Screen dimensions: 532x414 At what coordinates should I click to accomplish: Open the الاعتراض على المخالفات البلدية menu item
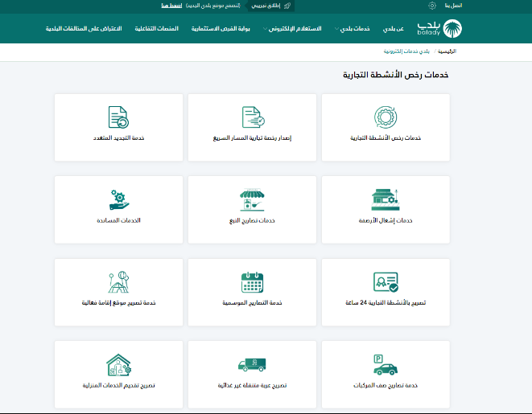(84, 29)
